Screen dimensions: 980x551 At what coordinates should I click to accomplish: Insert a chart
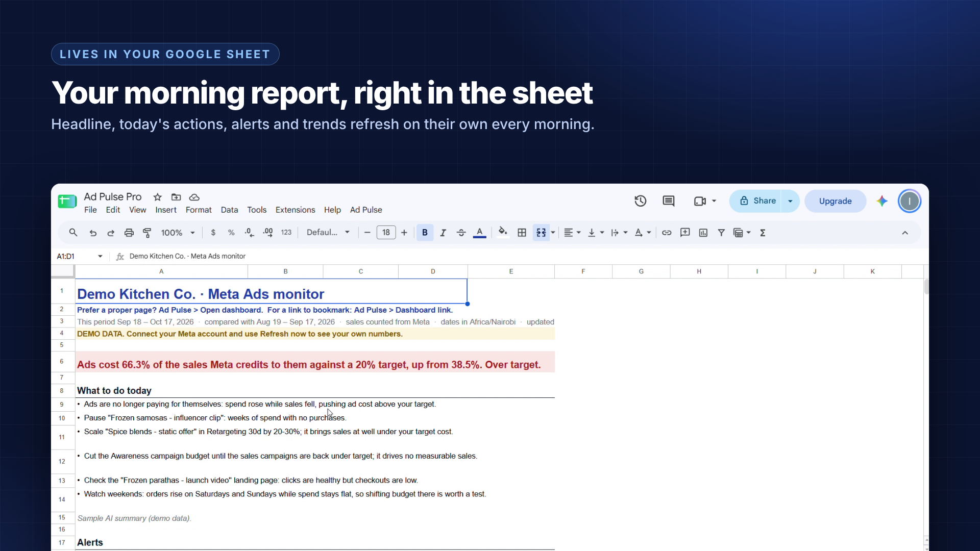[703, 233]
